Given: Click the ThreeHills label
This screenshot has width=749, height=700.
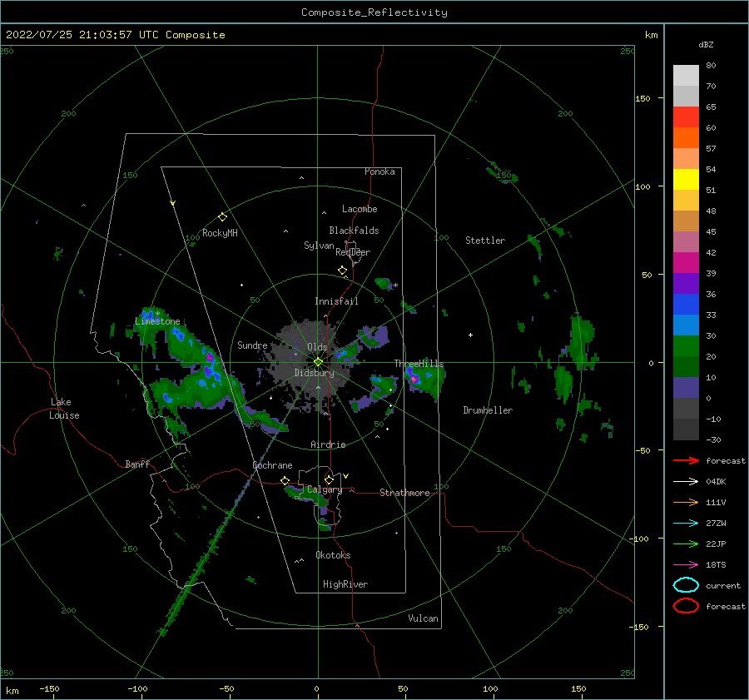Looking at the screenshot, I should tap(419, 364).
